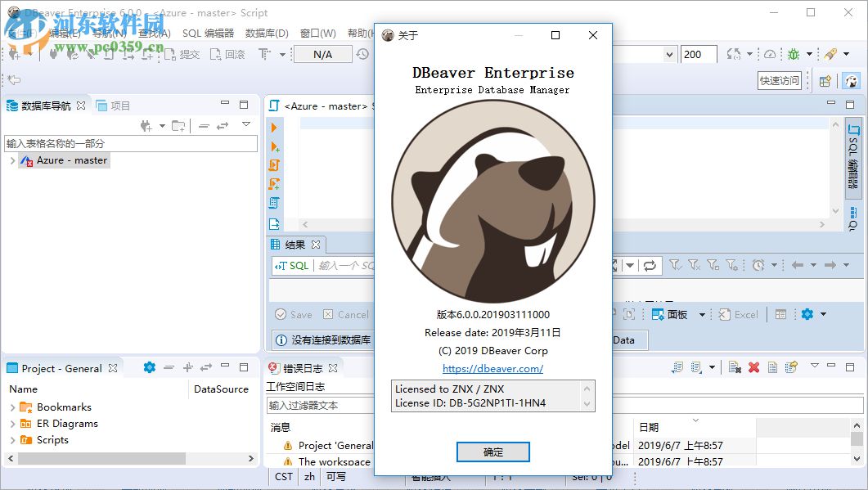The height and width of the screenshot is (490, 868).
Task: Expand the Azure - master database connection
Action: click(14, 160)
